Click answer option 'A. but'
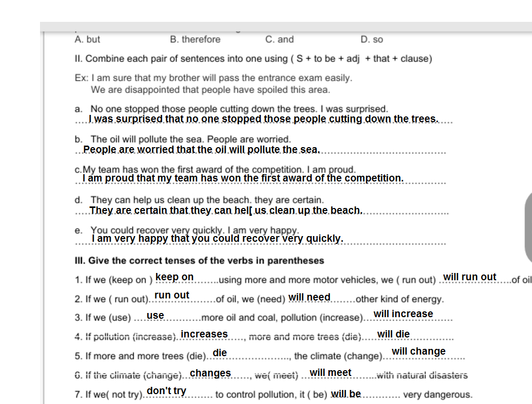Screen dimensions: 532x404 click(87, 40)
